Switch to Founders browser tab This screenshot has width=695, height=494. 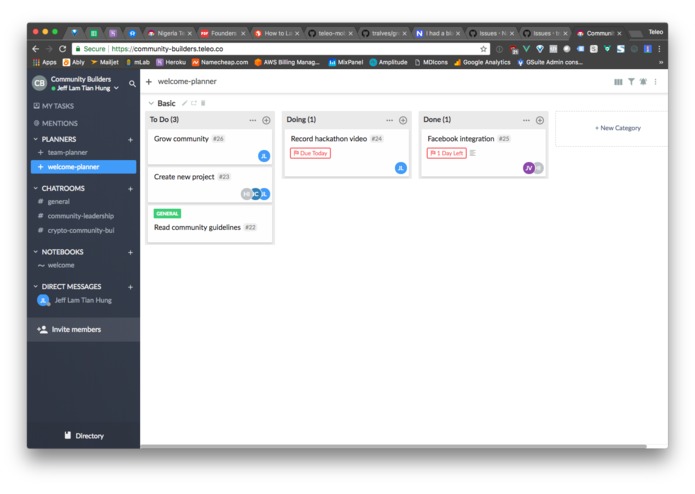click(223, 33)
